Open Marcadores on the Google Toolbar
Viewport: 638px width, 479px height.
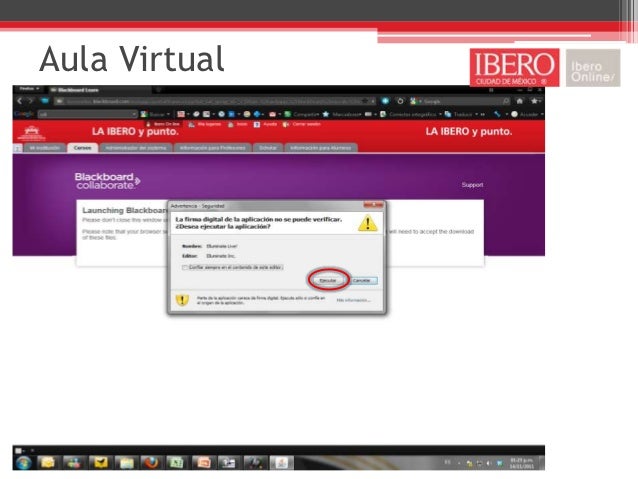[342, 114]
